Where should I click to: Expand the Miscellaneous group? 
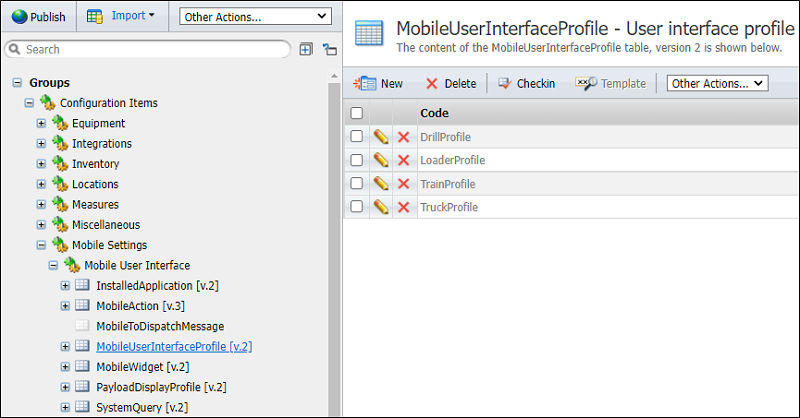(x=41, y=225)
